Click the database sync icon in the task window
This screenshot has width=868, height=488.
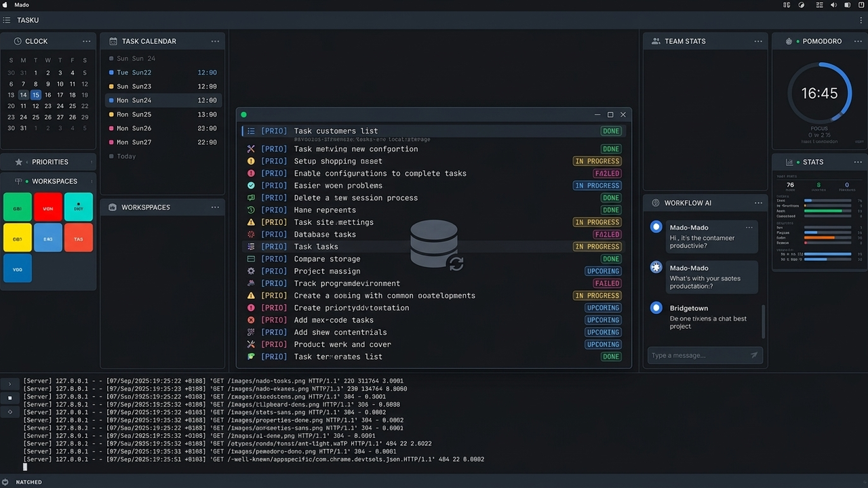437,245
